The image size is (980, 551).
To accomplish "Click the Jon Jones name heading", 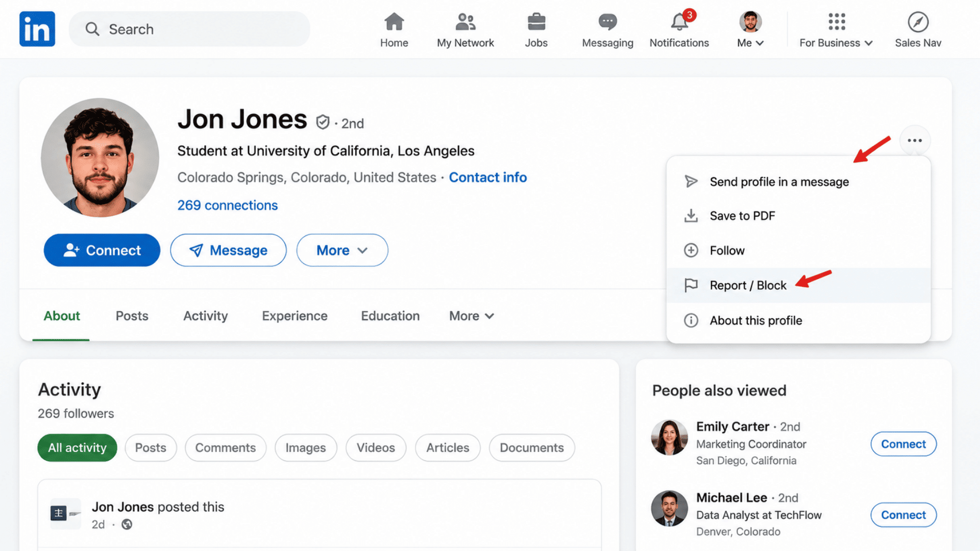I will (242, 119).
